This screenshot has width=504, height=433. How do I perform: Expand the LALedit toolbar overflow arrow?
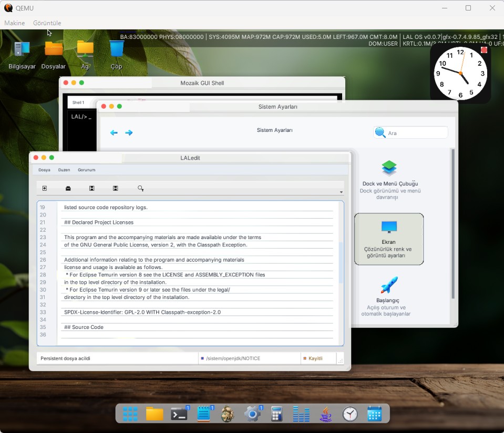[x=342, y=192]
